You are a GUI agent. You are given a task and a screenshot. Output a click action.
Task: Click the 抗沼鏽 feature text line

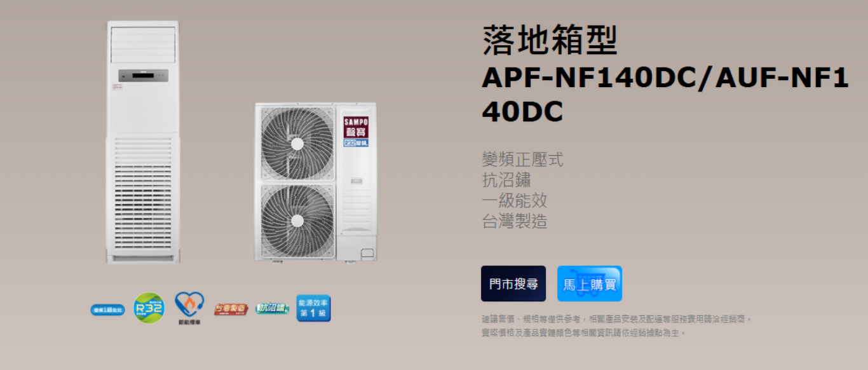[x=506, y=180]
